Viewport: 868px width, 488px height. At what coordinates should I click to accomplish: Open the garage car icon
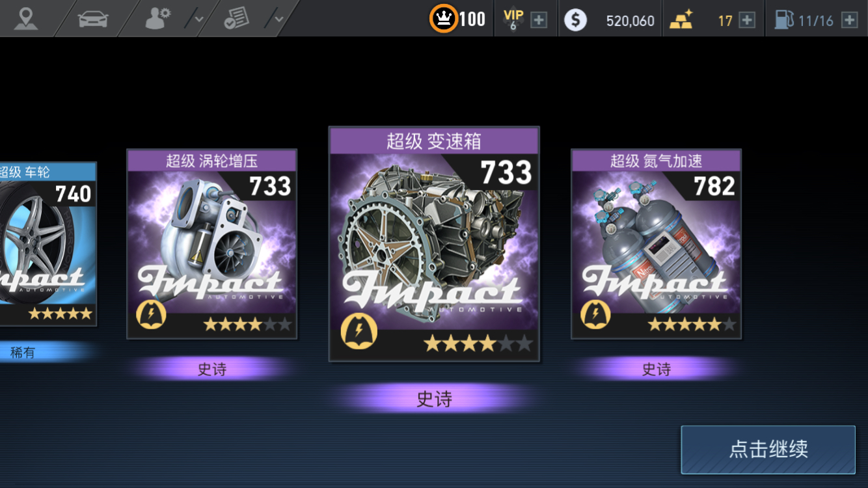[93, 19]
